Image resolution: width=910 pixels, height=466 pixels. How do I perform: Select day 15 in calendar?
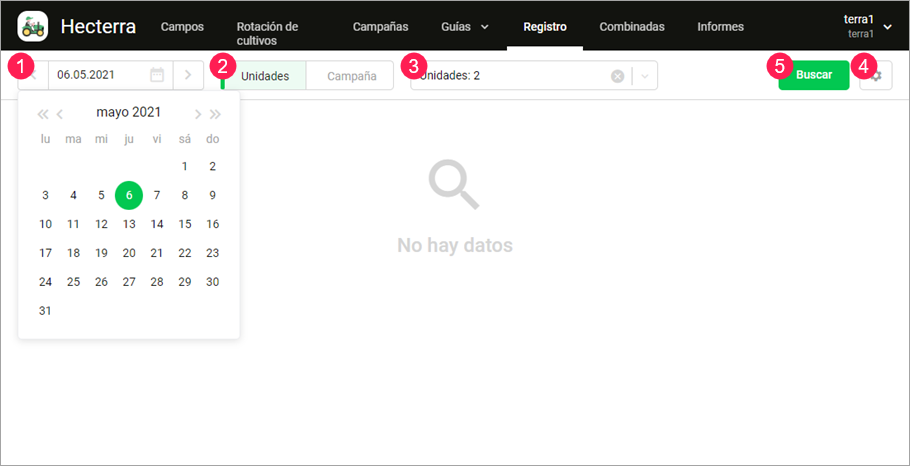[x=185, y=224]
